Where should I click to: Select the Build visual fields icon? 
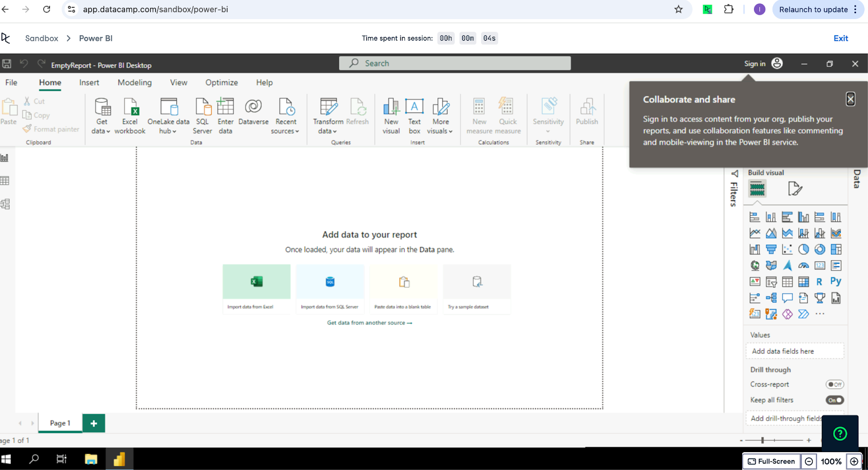[757, 189]
